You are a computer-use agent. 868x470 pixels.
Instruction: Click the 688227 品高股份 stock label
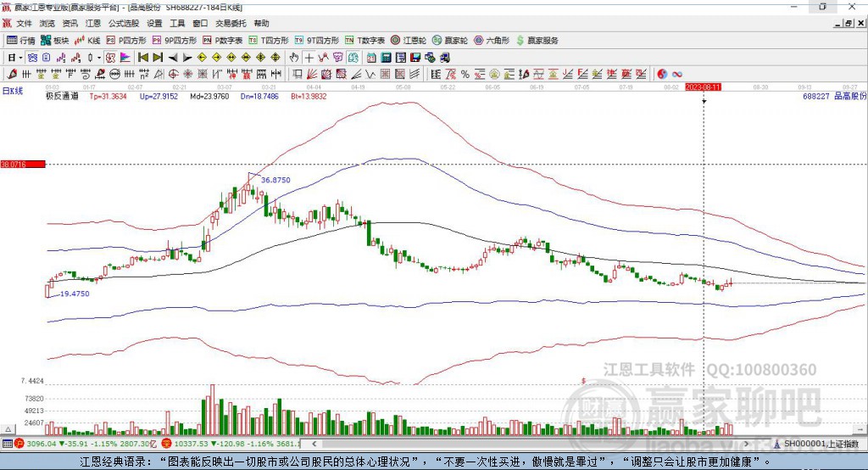pos(834,96)
